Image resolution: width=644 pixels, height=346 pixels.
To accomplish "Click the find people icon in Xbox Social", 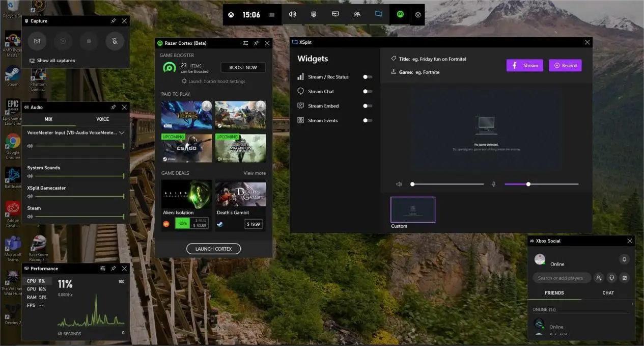I will (x=599, y=278).
